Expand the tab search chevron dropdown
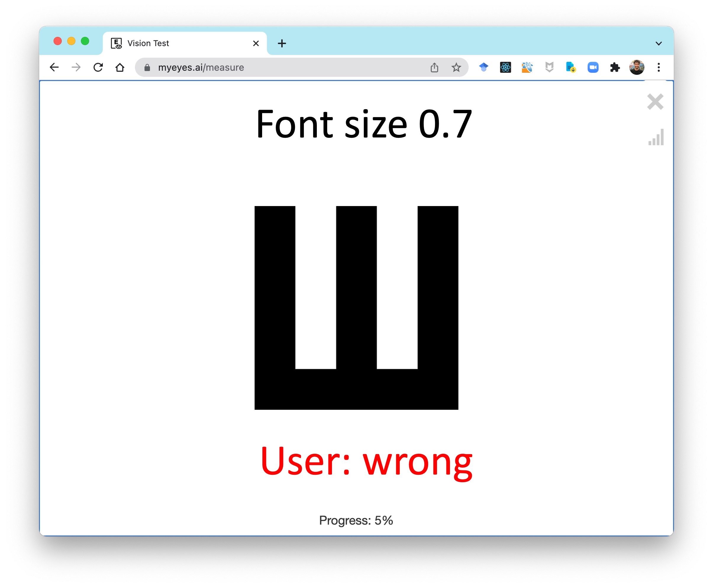 point(659,43)
